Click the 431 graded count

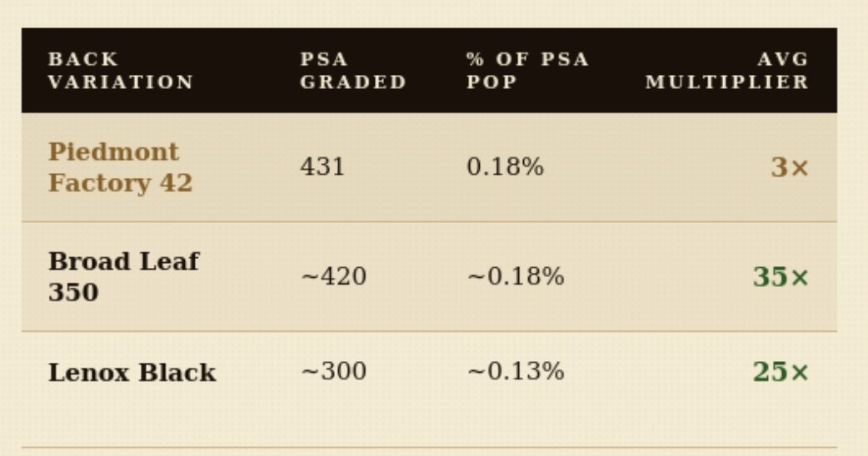click(322, 167)
